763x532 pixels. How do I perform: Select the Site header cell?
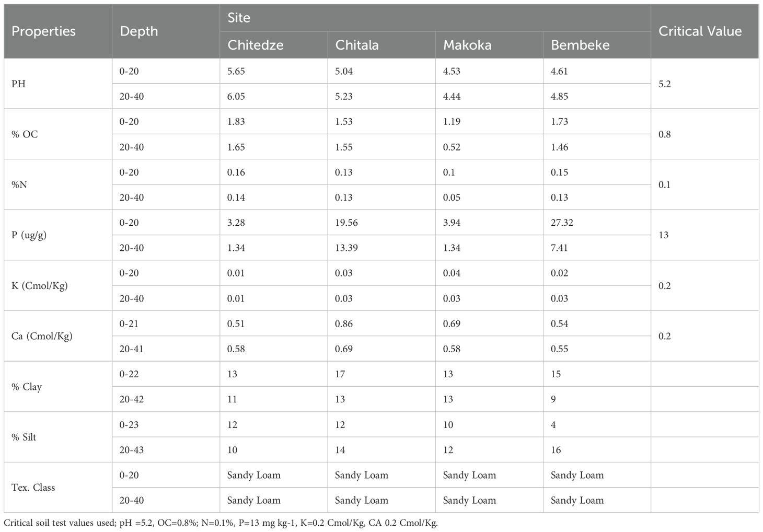239,18
